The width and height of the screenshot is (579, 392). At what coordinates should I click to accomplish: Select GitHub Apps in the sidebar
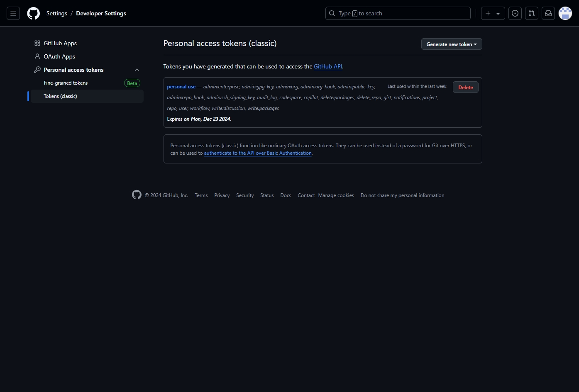(87, 43)
